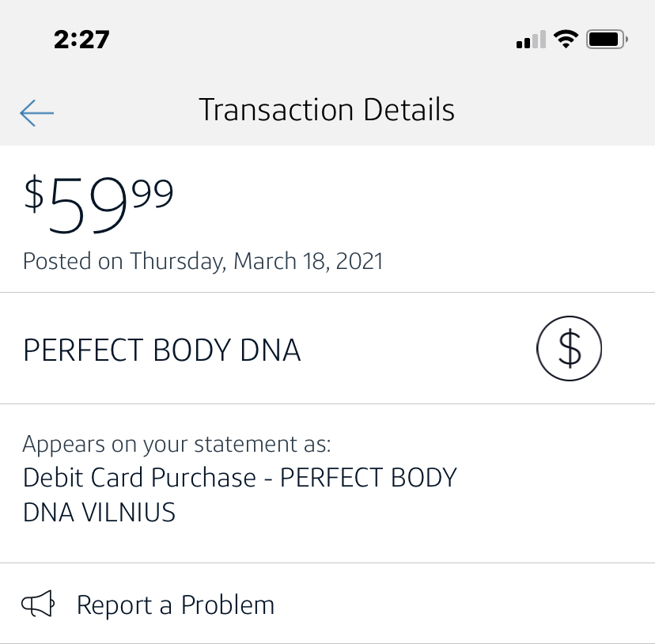
Task: Click the circled dollar sign icon
Action: pos(569,349)
